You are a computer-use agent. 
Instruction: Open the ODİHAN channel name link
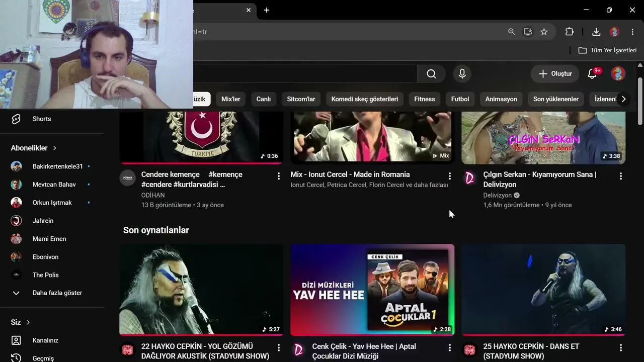click(x=153, y=195)
